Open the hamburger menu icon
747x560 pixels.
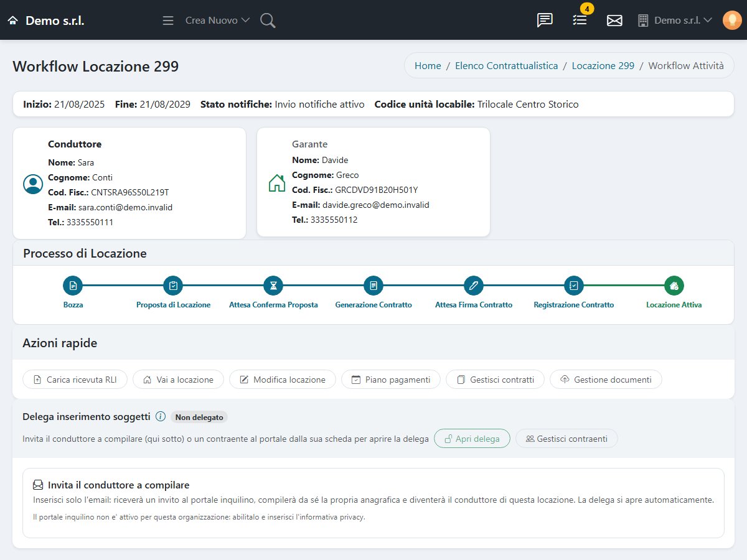coord(167,21)
